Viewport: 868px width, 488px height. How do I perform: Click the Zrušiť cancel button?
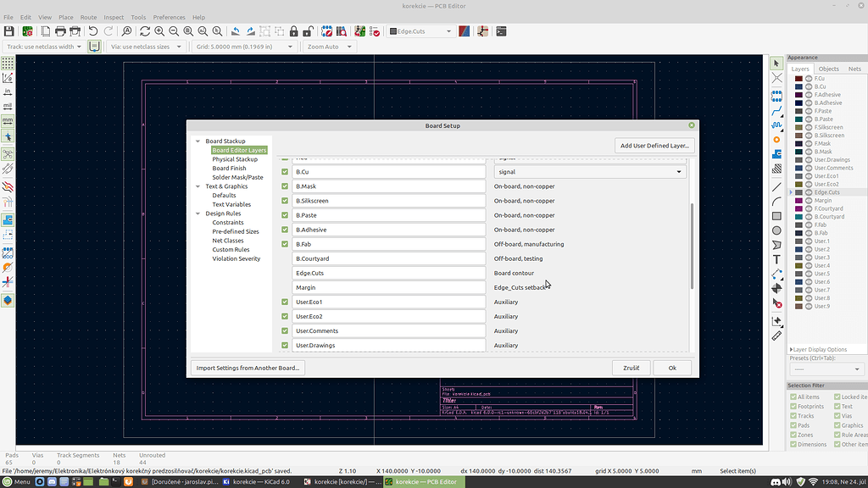click(631, 368)
